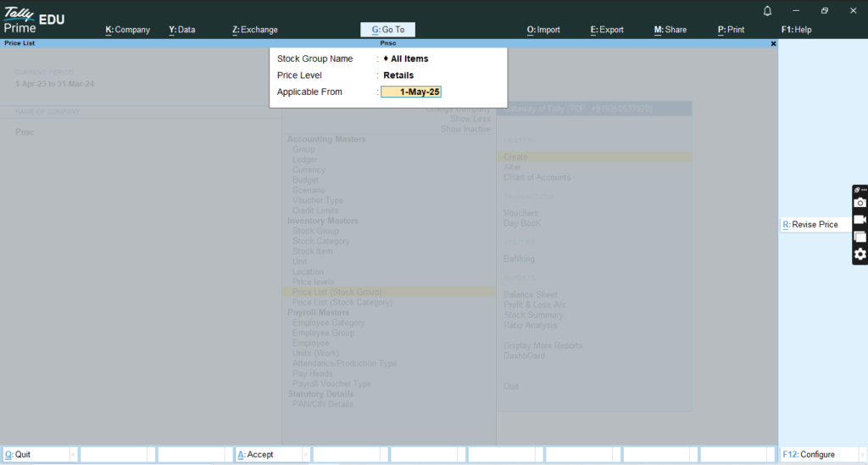Click Create in Gateway of Tally

(x=594, y=157)
